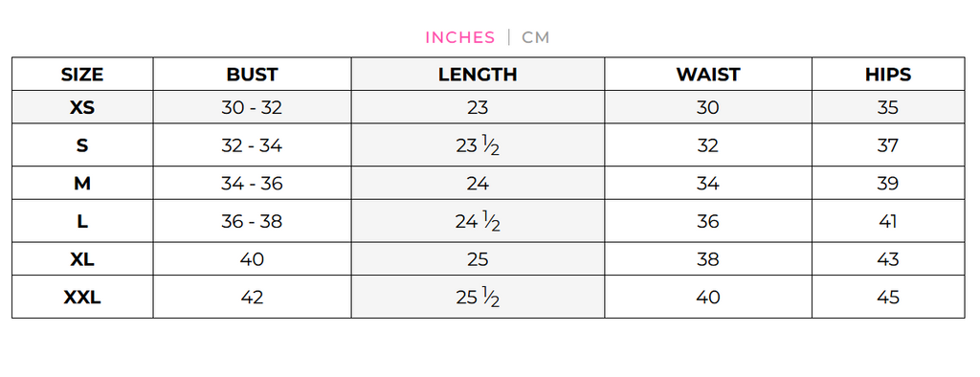The image size is (980, 377).
Task: Click hips value 45 in XXL row
Action: [888, 297]
